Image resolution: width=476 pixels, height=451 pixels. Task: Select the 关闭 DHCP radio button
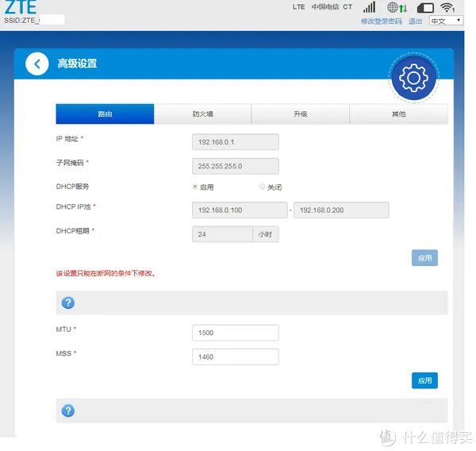click(262, 187)
